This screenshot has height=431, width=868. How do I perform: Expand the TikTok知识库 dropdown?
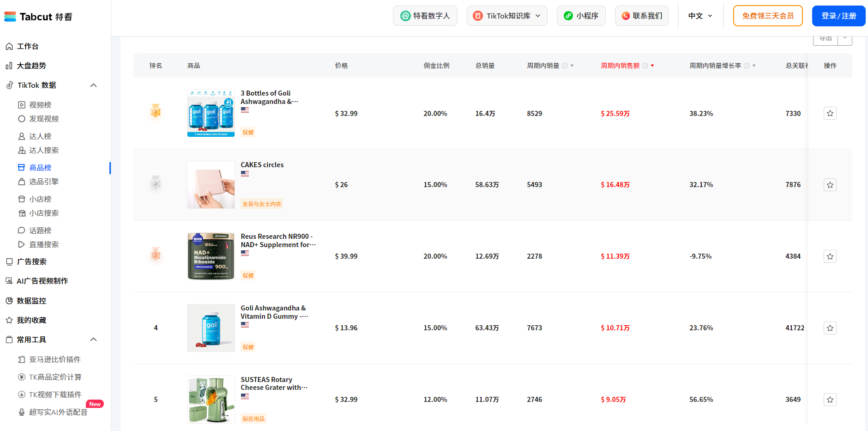coord(507,16)
